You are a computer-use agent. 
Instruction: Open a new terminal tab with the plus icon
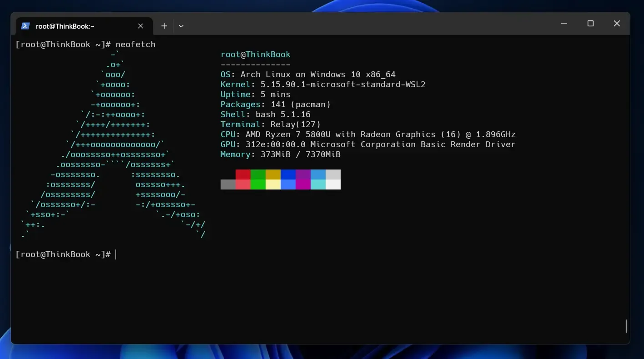click(164, 26)
